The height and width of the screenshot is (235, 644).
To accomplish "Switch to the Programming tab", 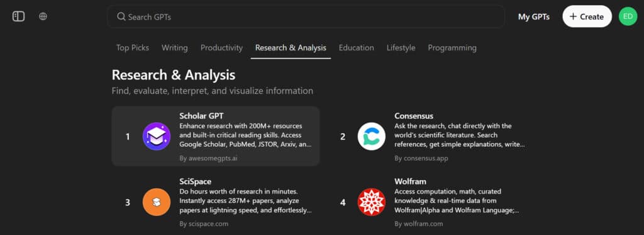I will 452,48.
